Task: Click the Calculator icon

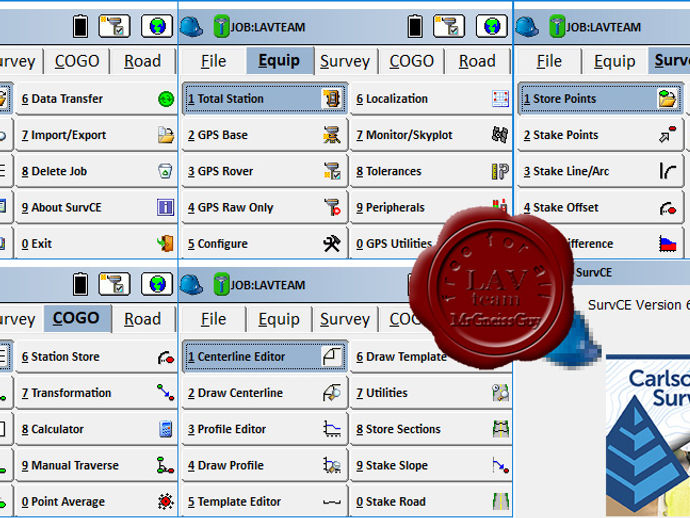Action: click(166, 429)
